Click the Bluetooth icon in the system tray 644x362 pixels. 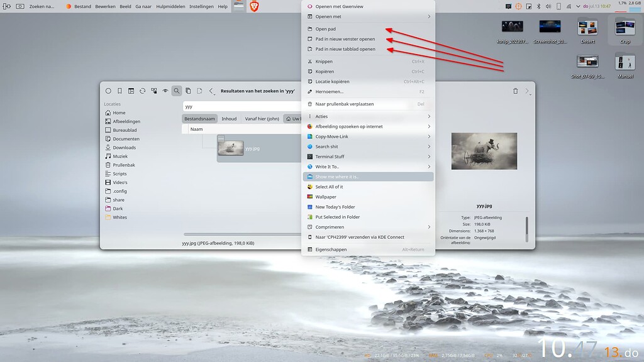coord(540,6)
